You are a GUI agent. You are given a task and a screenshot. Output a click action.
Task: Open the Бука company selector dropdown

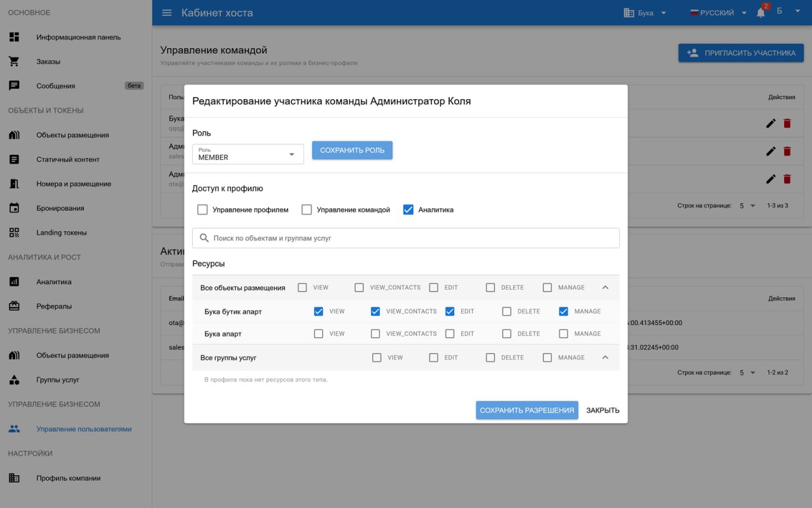pyautogui.click(x=645, y=13)
